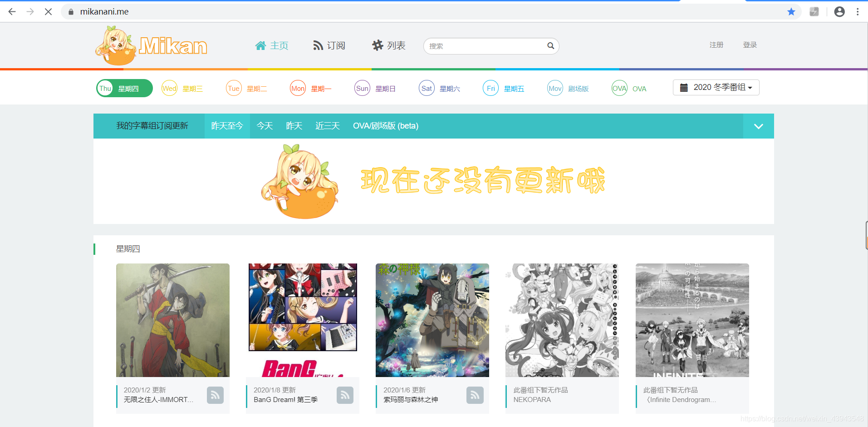Open the 2020 冬季番组 season dropdown
Screen dimensions: 868x427
pyautogui.click(x=716, y=87)
